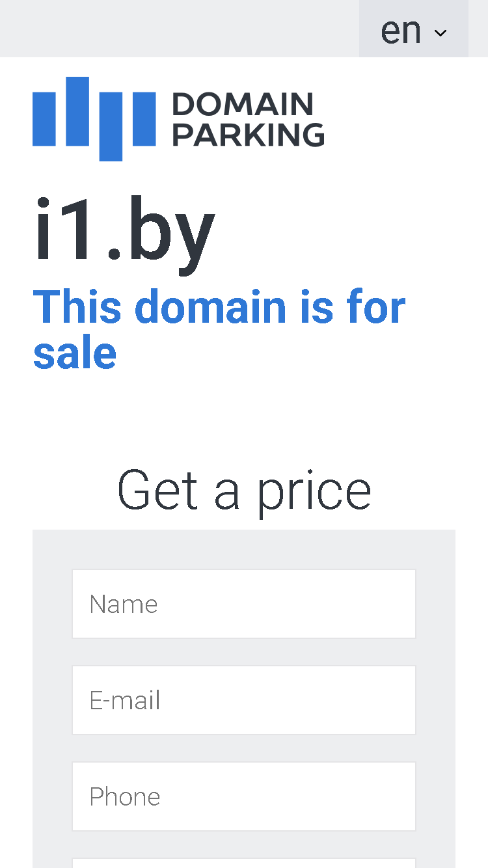488x868 pixels.
Task: Click the "Get a price" form heading
Action: [x=244, y=490]
